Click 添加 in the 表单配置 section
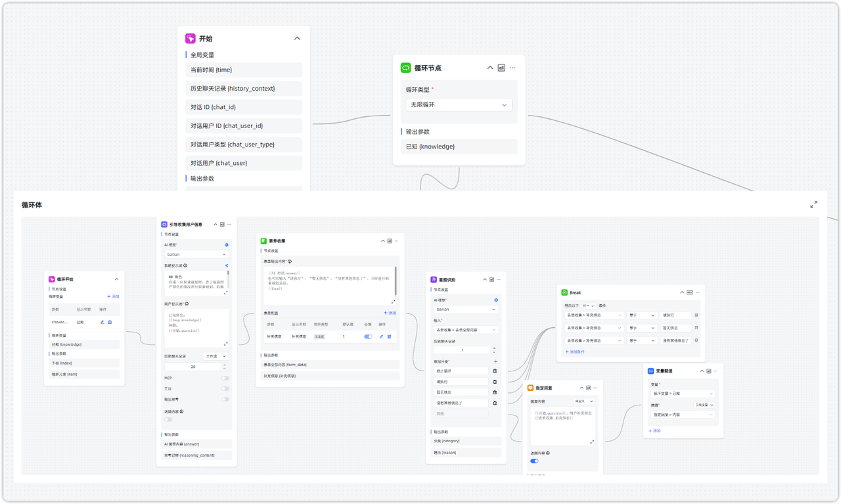The width and height of the screenshot is (841, 504). pyautogui.click(x=390, y=313)
